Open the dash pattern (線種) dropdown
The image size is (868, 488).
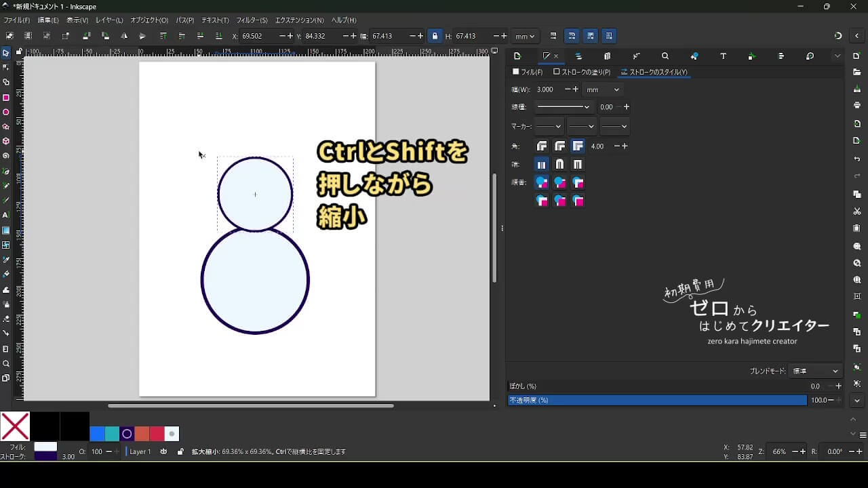point(563,107)
